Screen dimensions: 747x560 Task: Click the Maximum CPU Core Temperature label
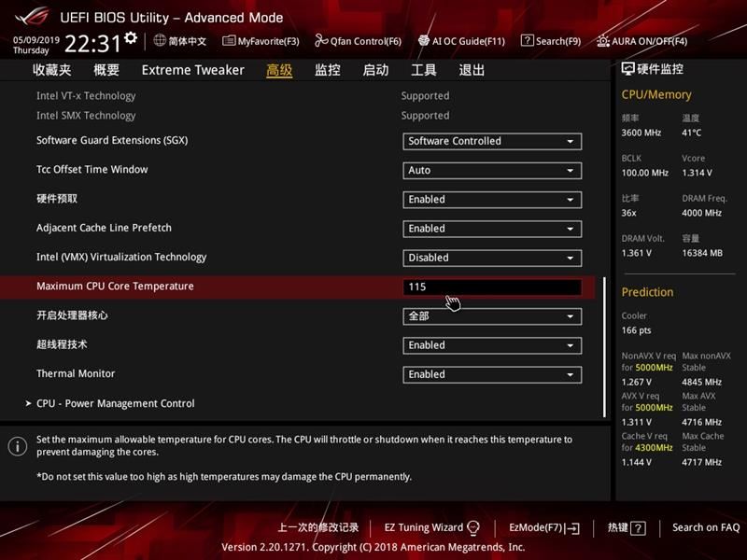coord(115,287)
